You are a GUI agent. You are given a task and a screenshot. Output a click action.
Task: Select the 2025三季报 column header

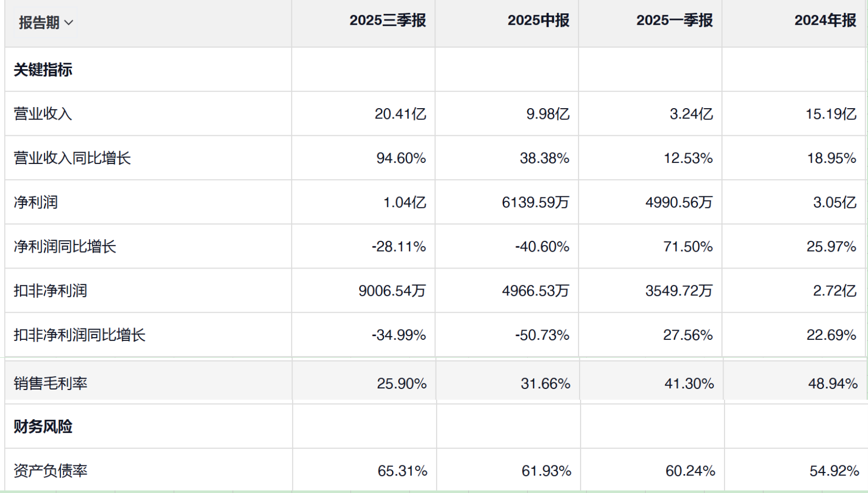(x=387, y=20)
